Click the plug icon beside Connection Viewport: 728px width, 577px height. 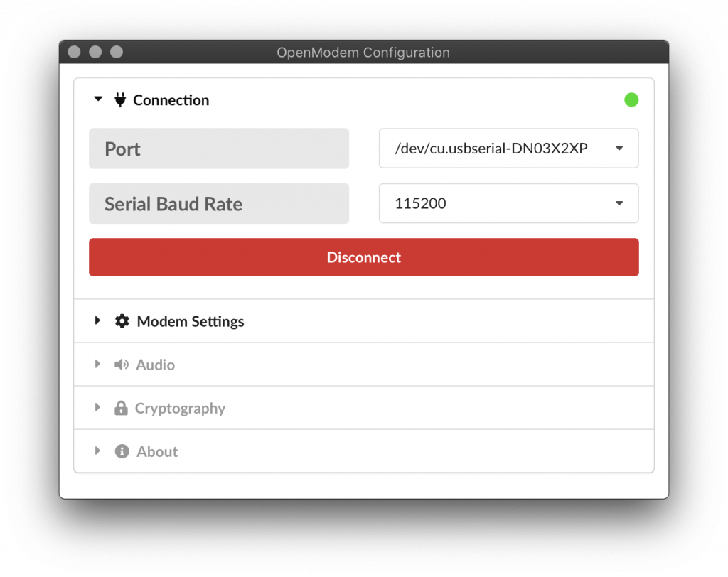click(x=120, y=99)
